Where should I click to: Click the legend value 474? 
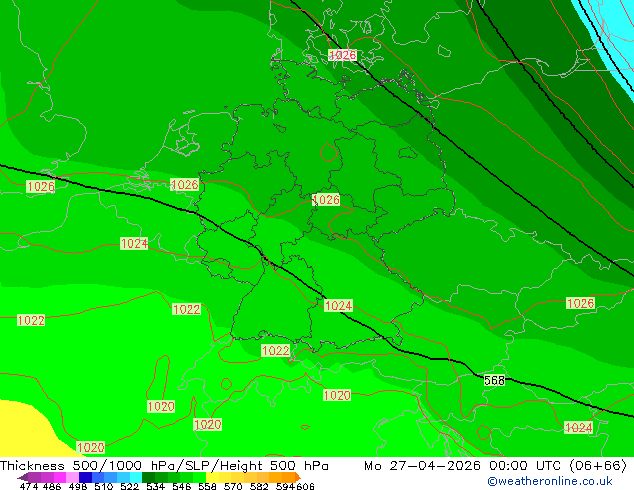pyautogui.click(x=29, y=486)
